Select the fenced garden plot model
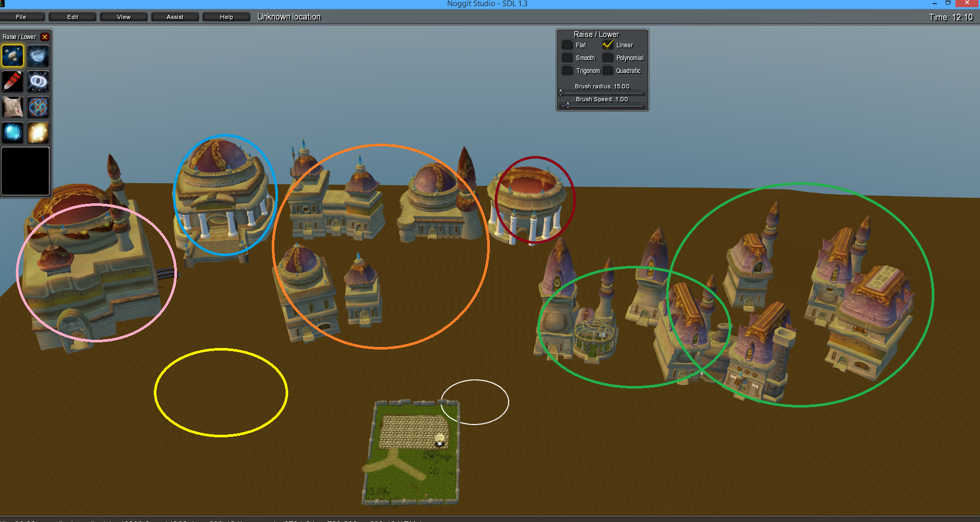980x522 pixels. (x=412, y=452)
